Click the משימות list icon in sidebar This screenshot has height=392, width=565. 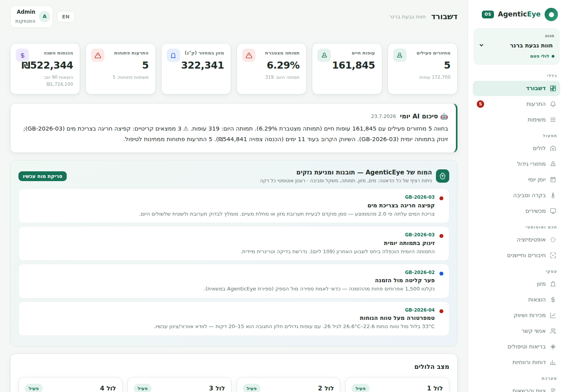(553, 120)
